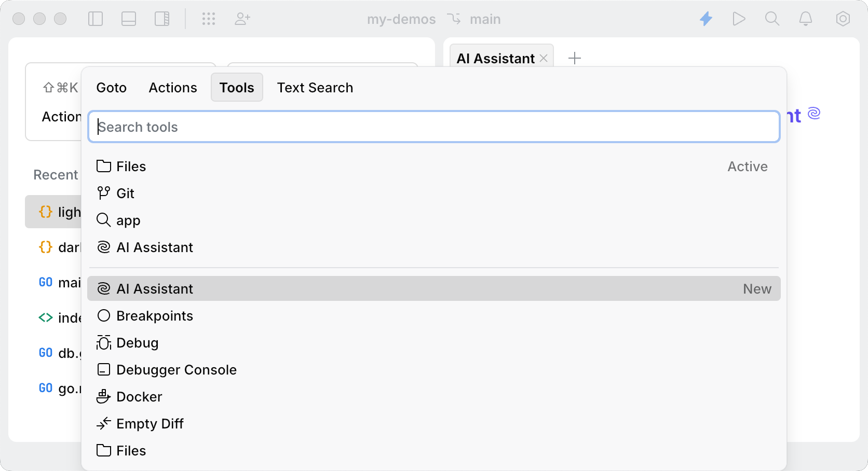868x471 pixels.
Task: Open the my-demos project selector
Action: [401, 19]
